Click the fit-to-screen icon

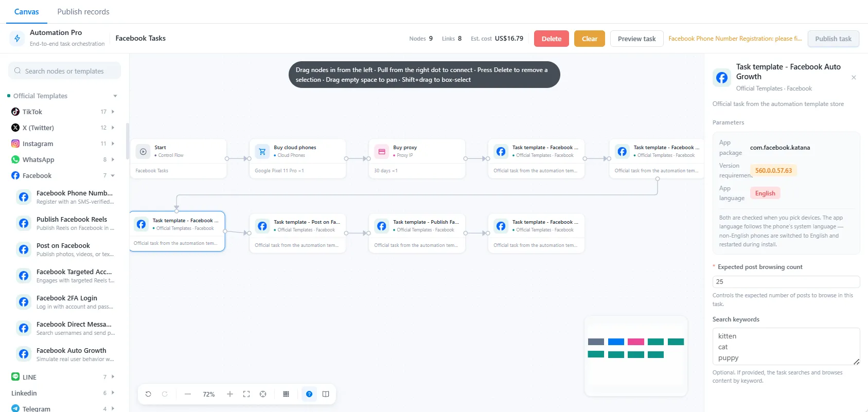point(246,394)
